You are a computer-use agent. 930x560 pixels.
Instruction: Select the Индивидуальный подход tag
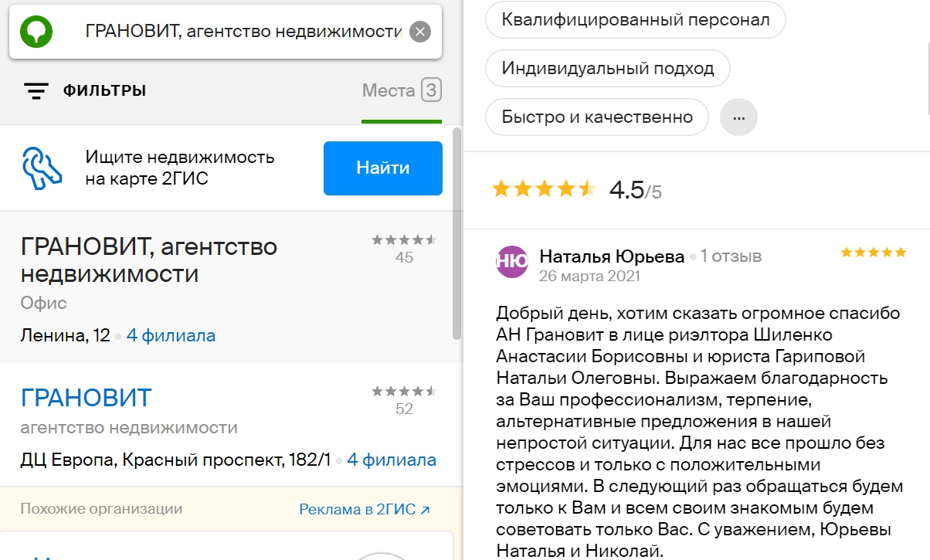608,68
